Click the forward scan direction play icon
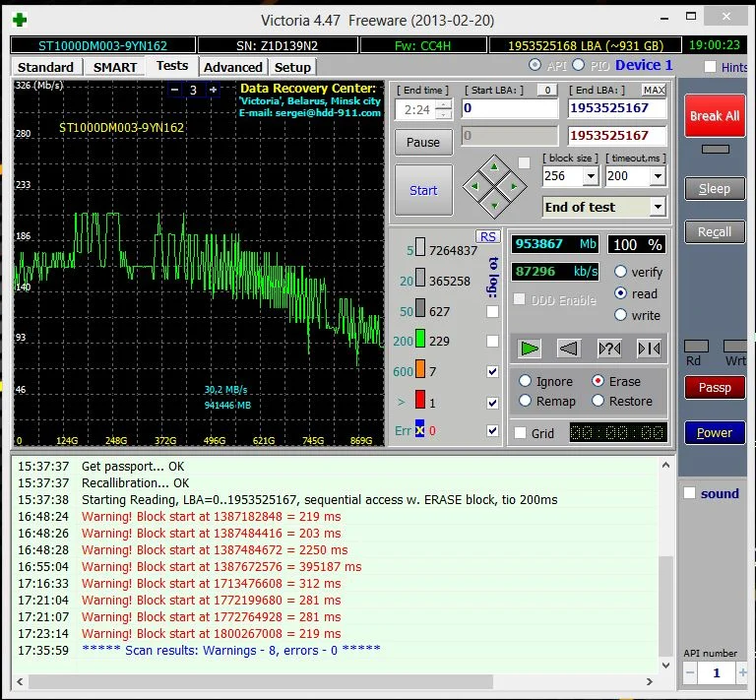 [x=530, y=349]
